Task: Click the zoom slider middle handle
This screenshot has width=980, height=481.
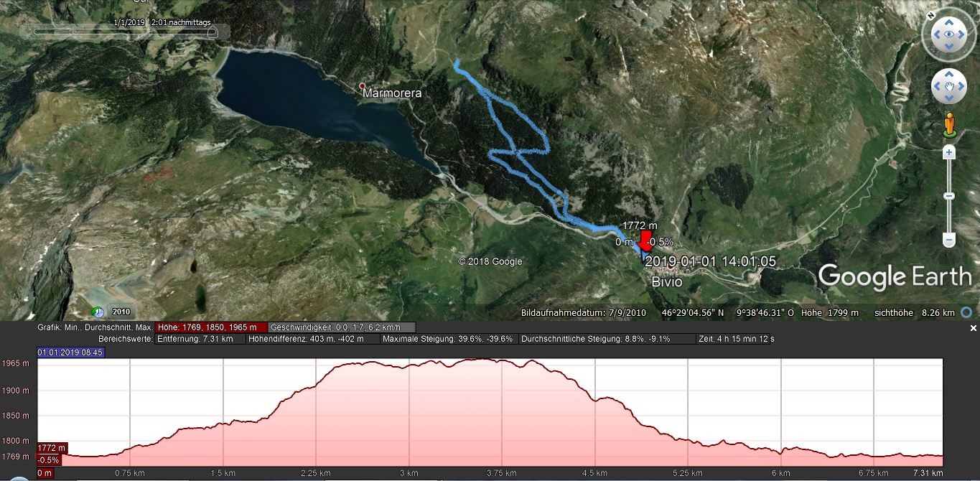Action: (949, 196)
